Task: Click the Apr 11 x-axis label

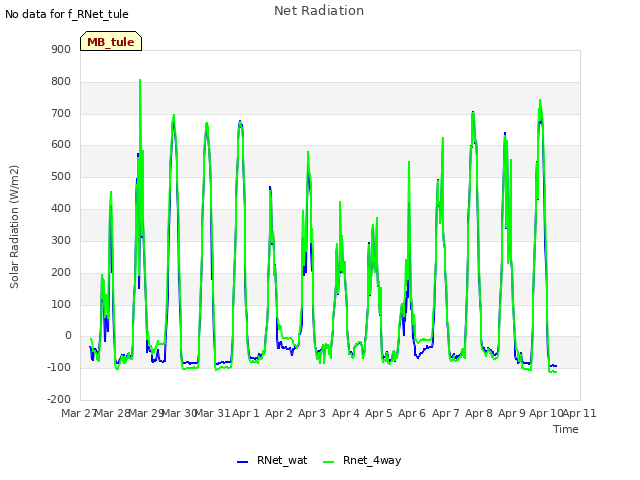Action: click(x=580, y=413)
